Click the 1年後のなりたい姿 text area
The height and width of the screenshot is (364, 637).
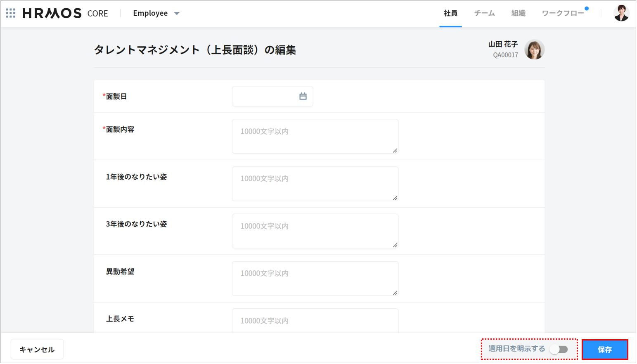[x=315, y=184]
